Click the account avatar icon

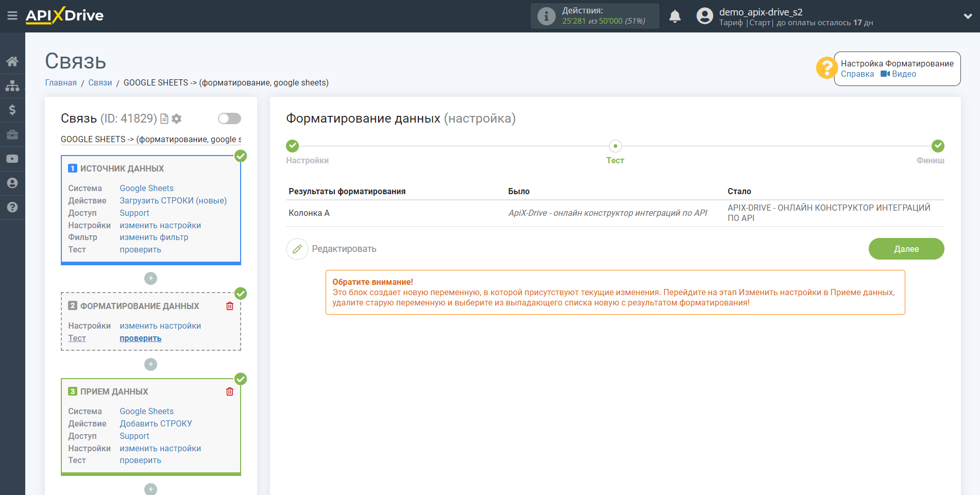(x=704, y=16)
